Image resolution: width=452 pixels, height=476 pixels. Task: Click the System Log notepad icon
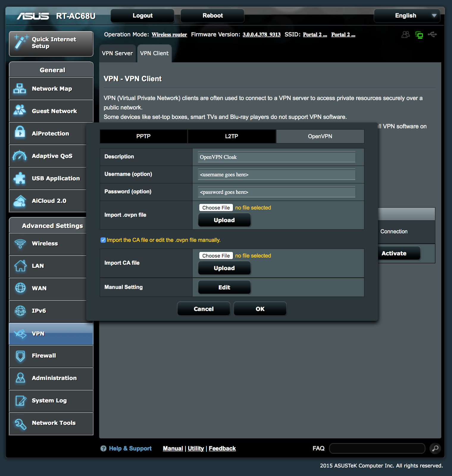tap(20, 400)
